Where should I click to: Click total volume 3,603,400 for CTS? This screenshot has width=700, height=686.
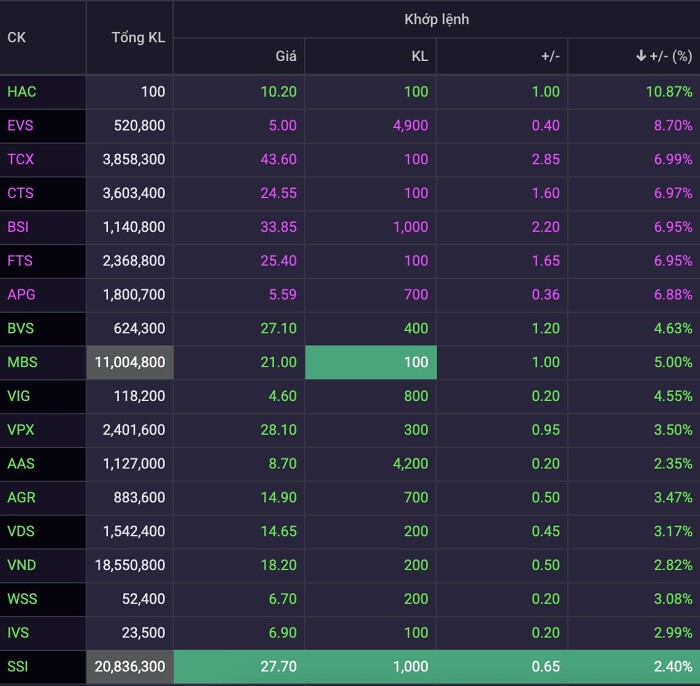(x=134, y=193)
